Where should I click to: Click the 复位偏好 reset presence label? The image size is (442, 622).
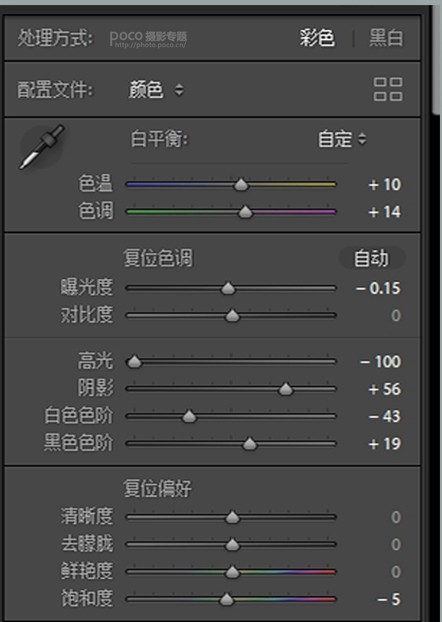point(157,489)
